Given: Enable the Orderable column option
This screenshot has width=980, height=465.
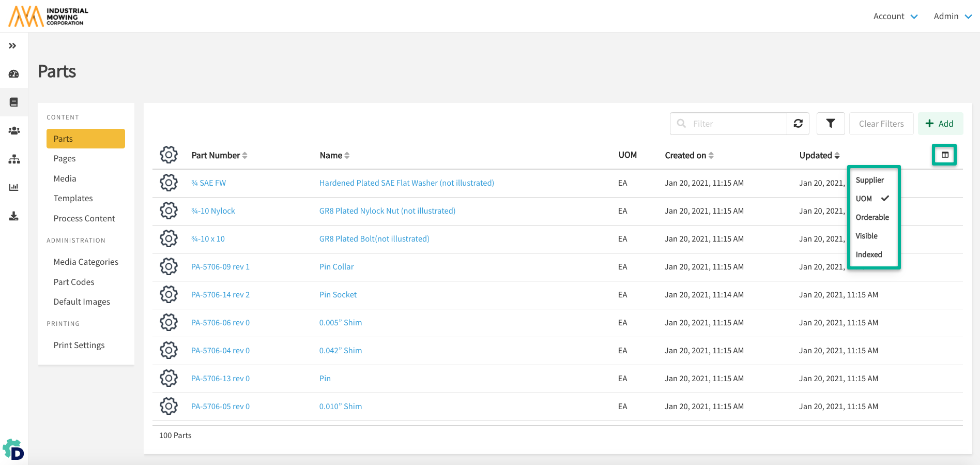Looking at the screenshot, I should pos(872,217).
